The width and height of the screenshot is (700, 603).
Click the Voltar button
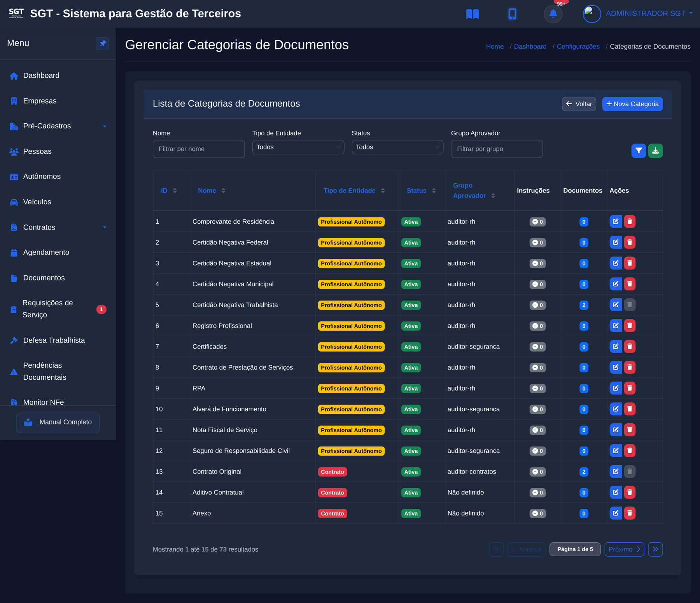pos(579,104)
